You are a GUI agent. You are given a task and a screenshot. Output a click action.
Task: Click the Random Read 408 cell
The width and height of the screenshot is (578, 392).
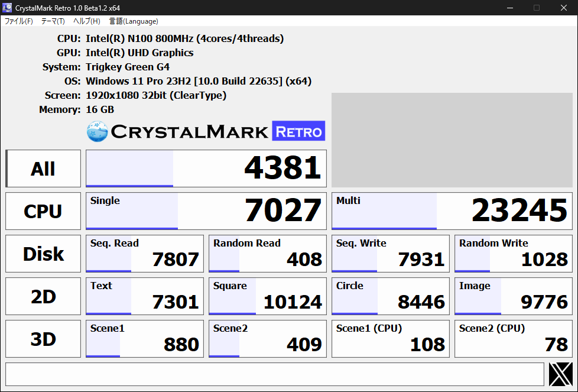click(x=268, y=254)
